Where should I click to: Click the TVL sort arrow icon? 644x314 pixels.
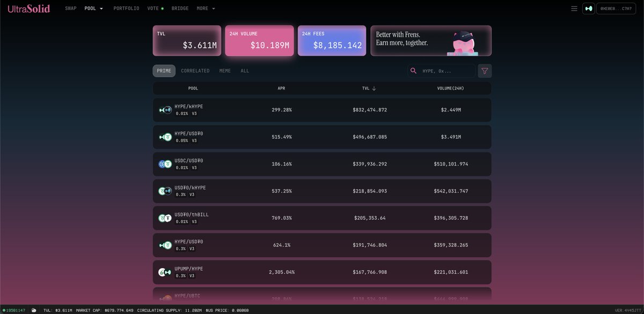[x=374, y=88]
